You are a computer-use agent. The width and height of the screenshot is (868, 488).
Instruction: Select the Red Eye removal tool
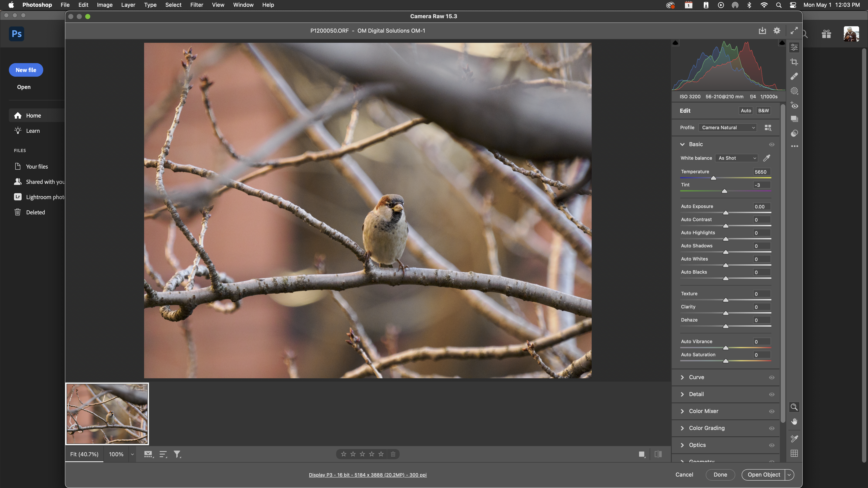pyautogui.click(x=794, y=105)
